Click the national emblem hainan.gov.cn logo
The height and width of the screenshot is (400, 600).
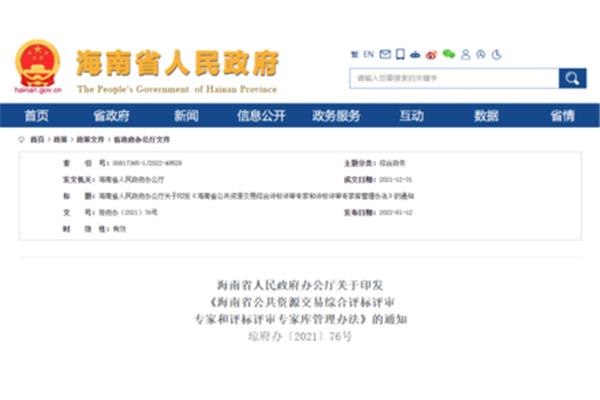click(x=38, y=67)
